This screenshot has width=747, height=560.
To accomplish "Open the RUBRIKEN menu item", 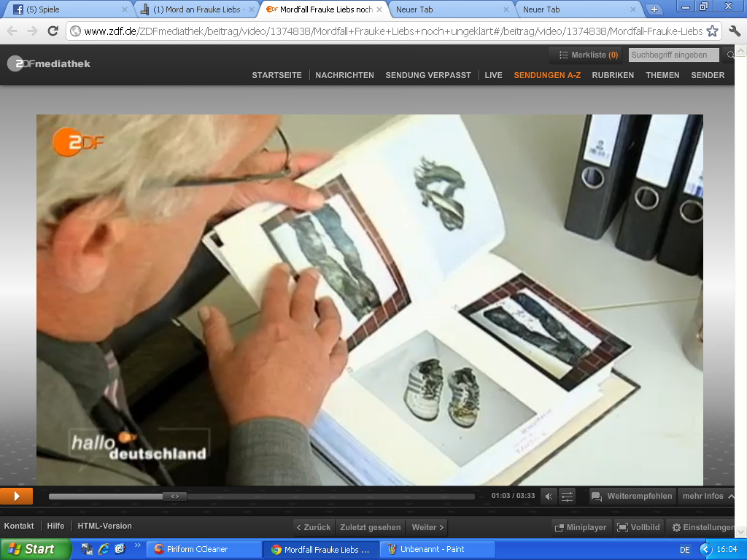I will point(613,75).
